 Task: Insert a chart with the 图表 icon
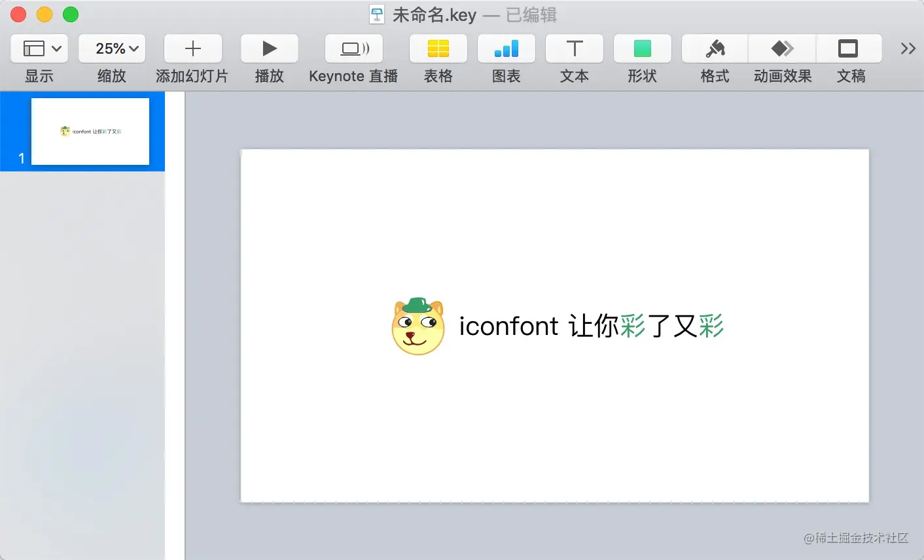coord(506,48)
